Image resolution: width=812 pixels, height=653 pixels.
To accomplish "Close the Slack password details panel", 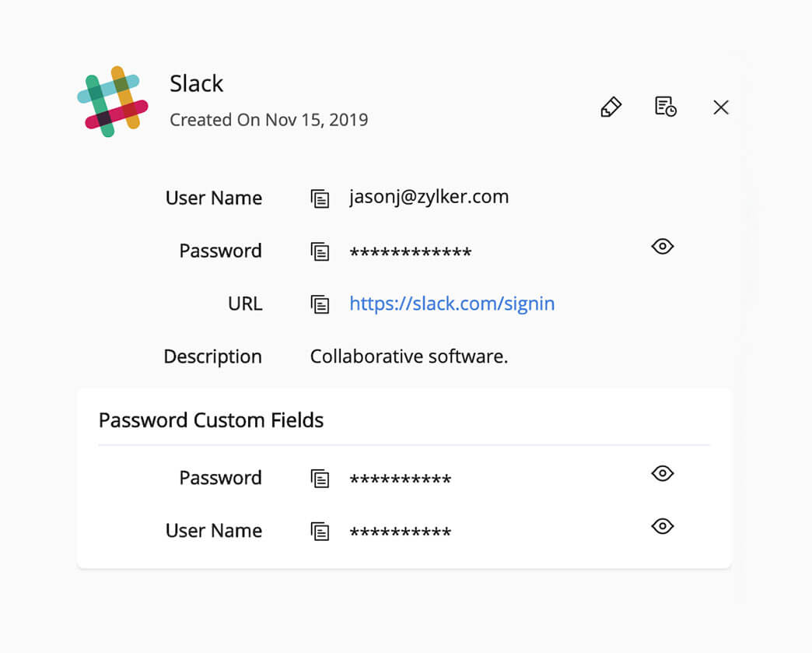I will (721, 107).
